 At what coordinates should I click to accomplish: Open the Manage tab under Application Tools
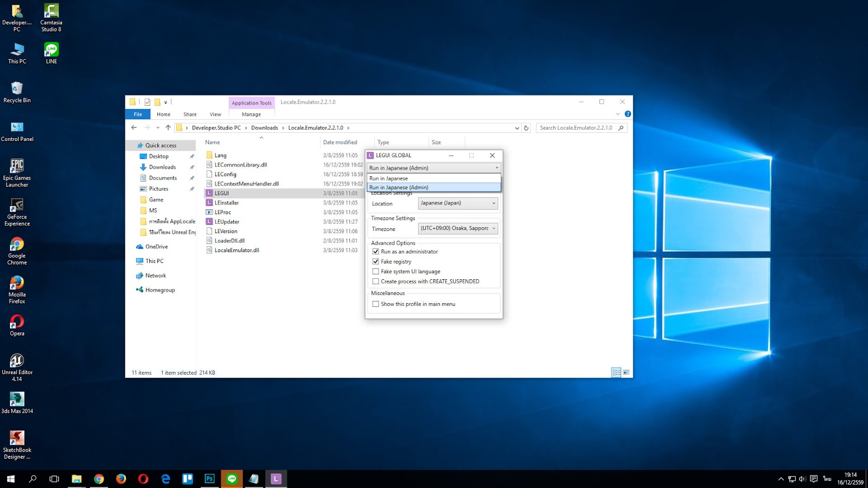click(x=251, y=114)
